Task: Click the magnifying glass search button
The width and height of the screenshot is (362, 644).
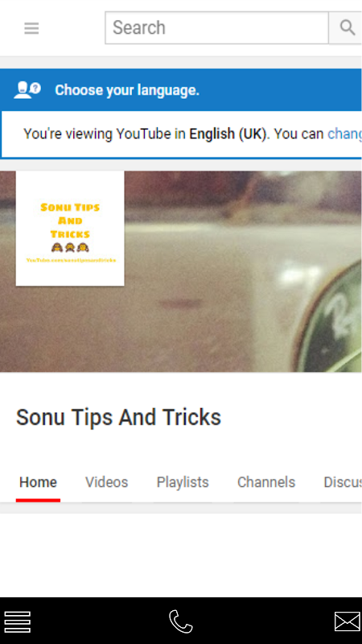Action: coord(347,27)
